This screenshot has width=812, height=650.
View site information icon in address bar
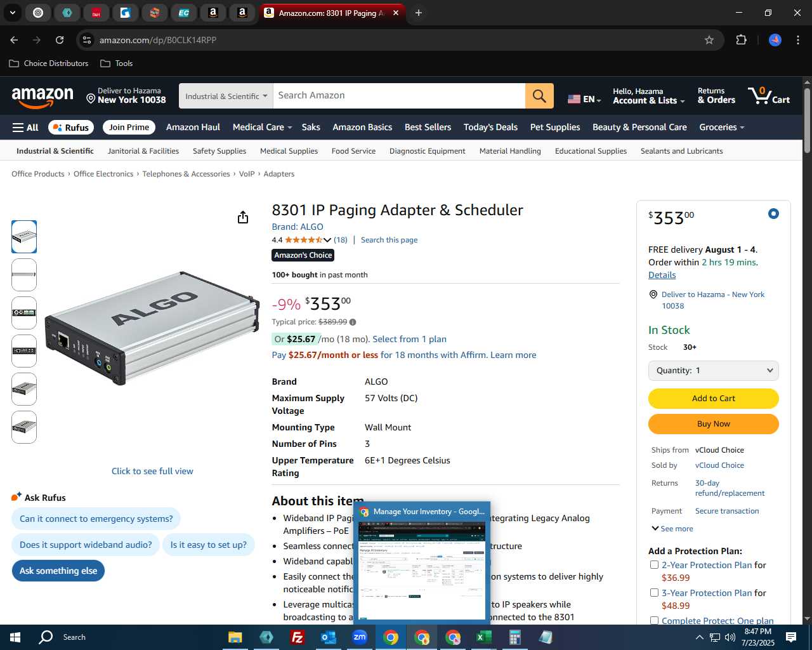pyautogui.click(x=87, y=40)
